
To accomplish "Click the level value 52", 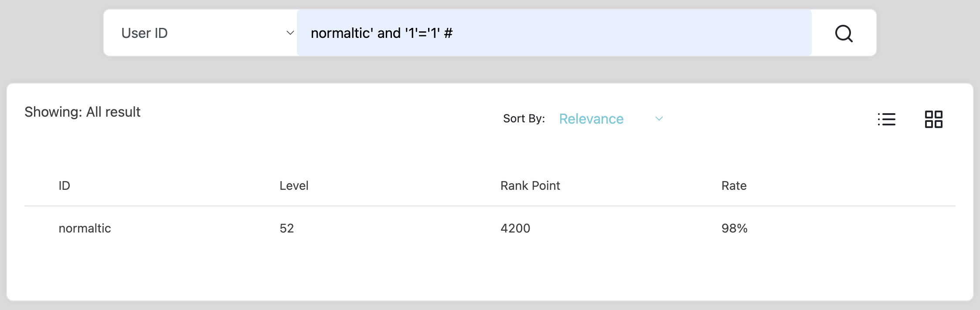I will point(287,228).
